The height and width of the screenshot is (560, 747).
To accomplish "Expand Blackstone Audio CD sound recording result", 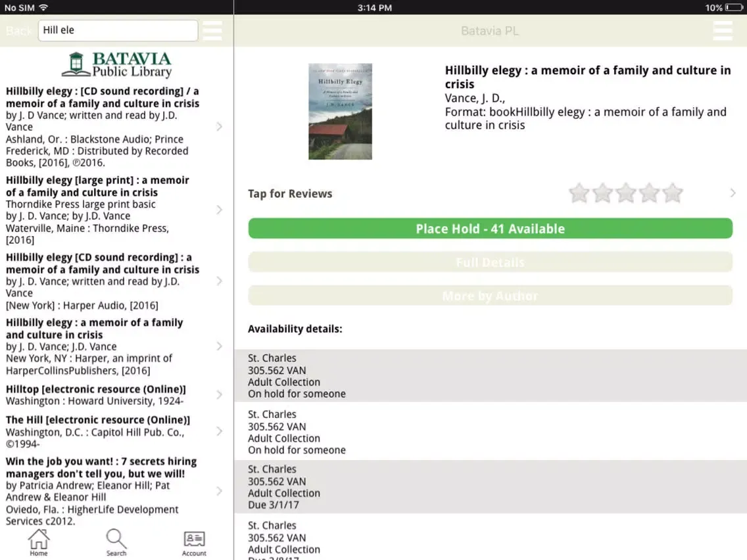I will (x=219, y=127).
